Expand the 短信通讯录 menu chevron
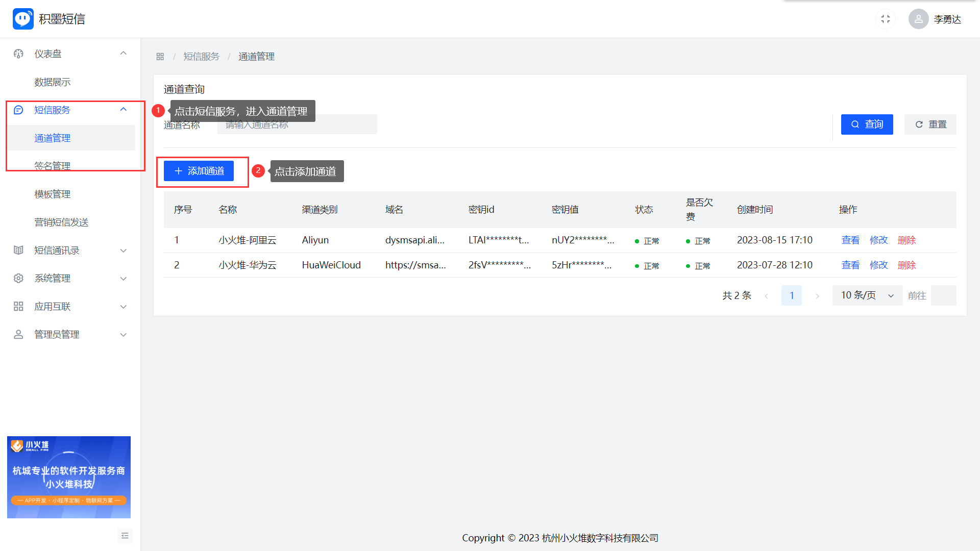Image resolution: width=980 pixels, height=551 pixels. tap(123, 251)
